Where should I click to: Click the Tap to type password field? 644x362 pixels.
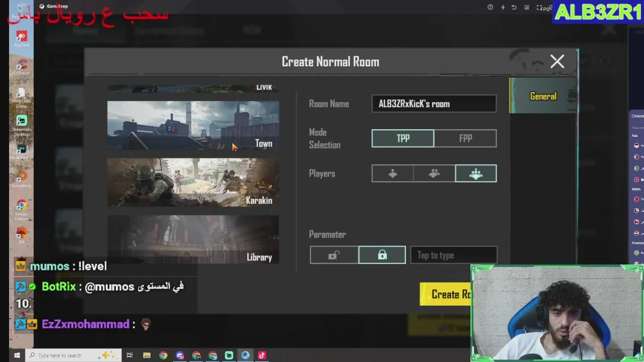[x=454, y=255]
